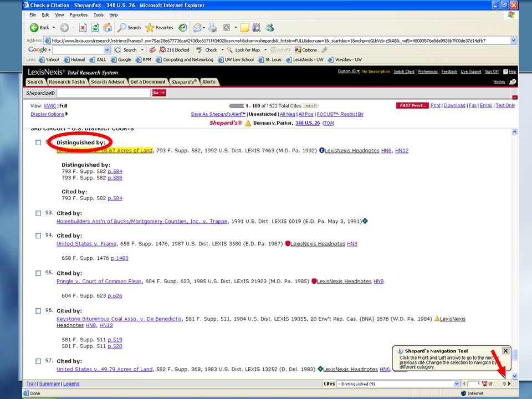Click red stop signal for United States v. Frame
This screenshot has height=399, width=532.
click(288, 243)
